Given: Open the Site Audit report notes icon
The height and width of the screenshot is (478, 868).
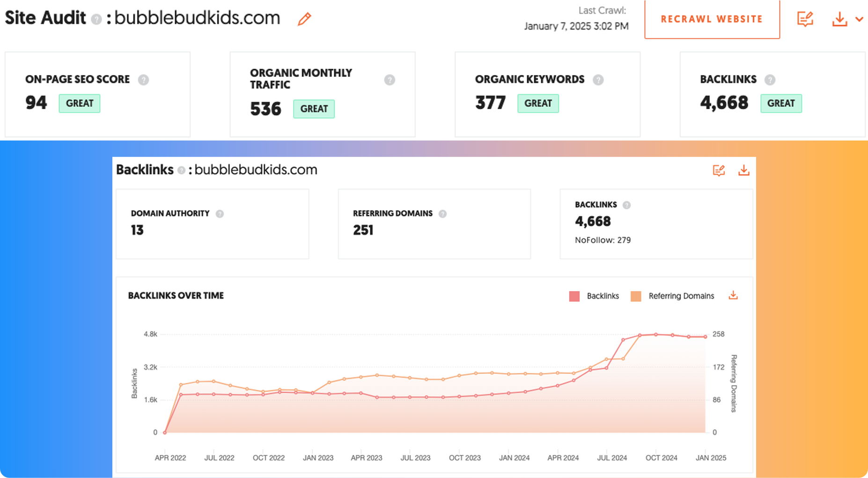Looking at the screenshot, I should (x=805, y=19).
